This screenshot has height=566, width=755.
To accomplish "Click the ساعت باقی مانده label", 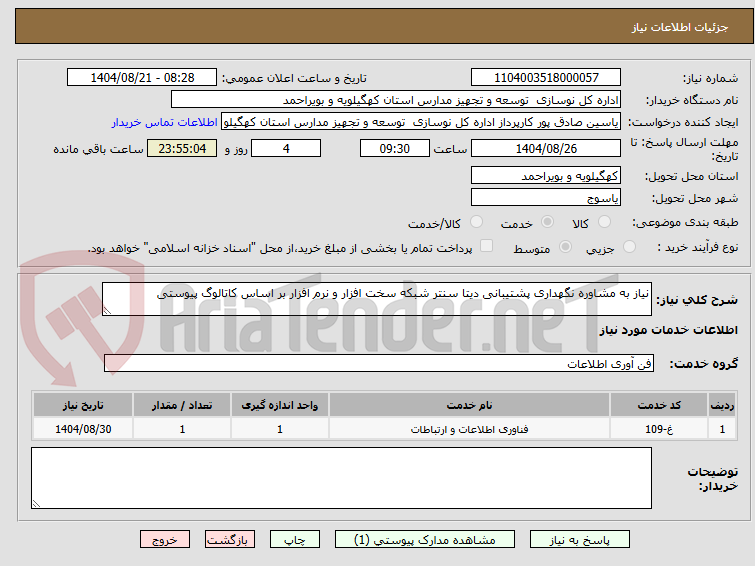I will [98, 149].
